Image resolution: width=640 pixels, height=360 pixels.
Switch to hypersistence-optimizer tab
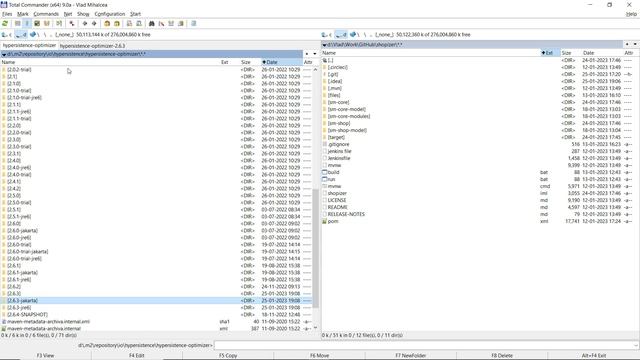(x=29, y=45)
